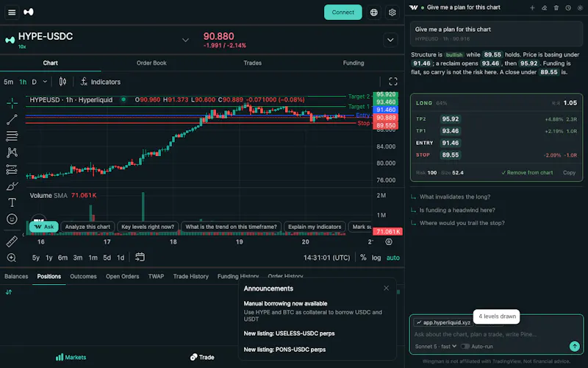
Task: Ask Where would you trail the stop
Action: point(462,223)
